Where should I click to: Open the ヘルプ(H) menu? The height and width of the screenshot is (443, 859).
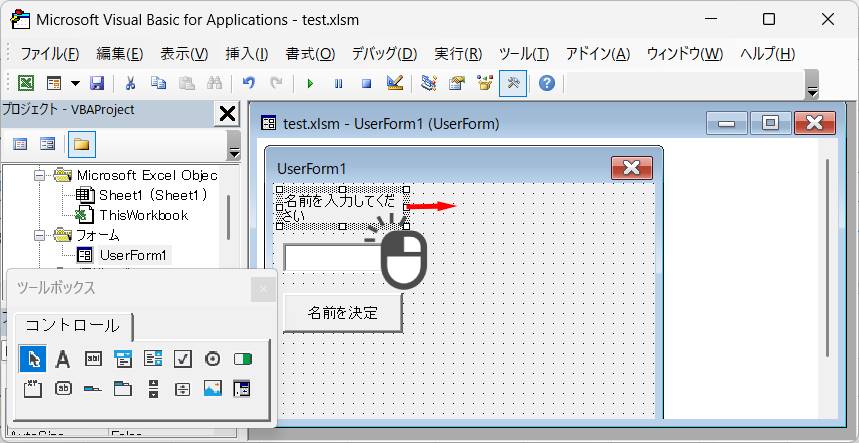(768, 54)
